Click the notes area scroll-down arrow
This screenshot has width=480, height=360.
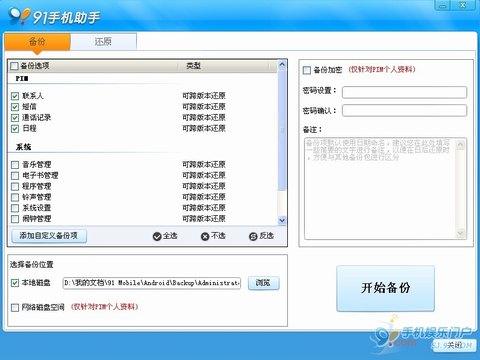tap(460, 233)
